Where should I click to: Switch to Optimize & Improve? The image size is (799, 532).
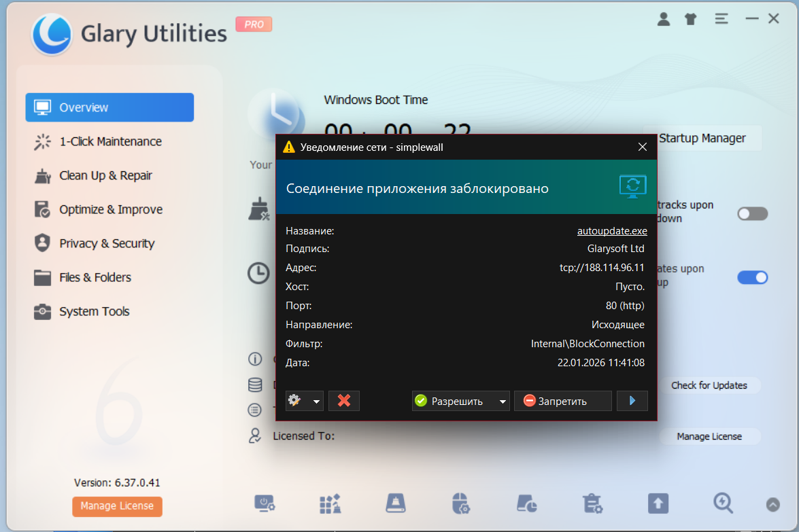[109, 210]
